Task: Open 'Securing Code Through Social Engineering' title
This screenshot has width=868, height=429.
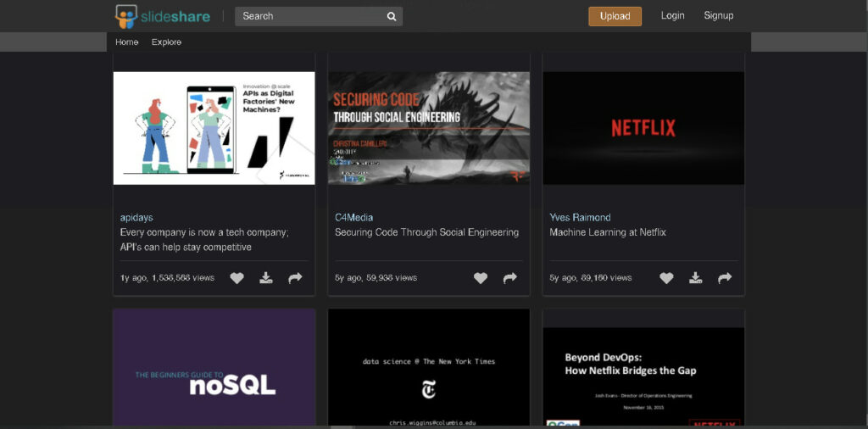Action: (427, 232)
